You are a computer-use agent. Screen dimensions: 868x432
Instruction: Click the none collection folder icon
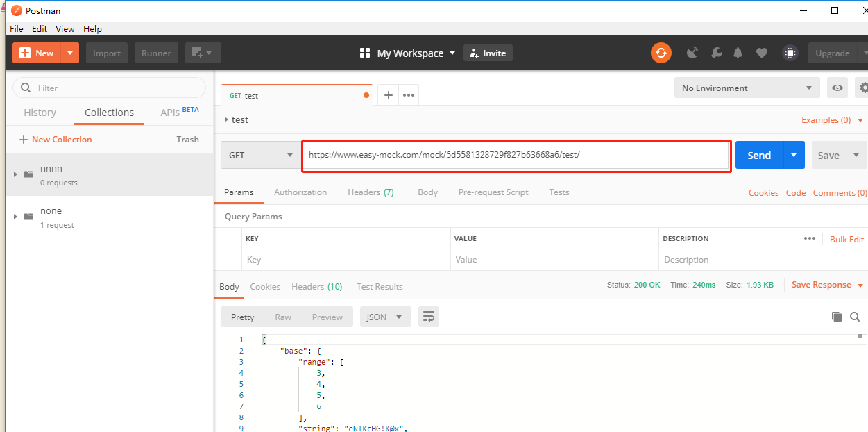click(28, 216)
